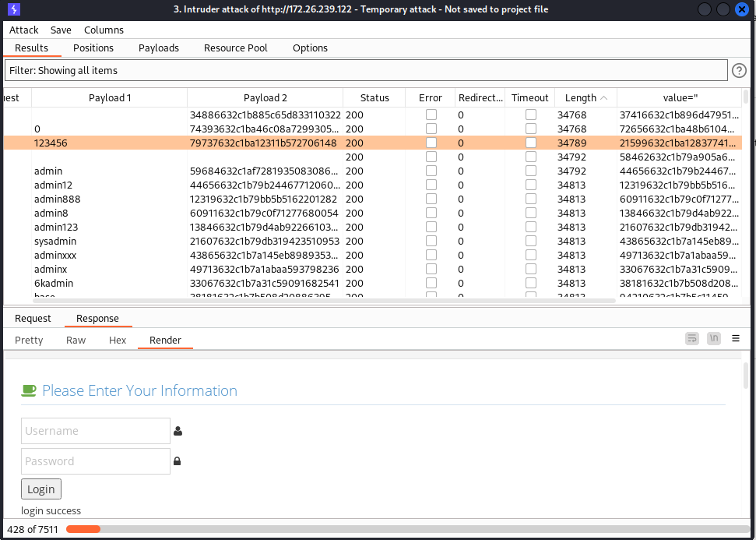Click the attack progress bar
756x540 pixels.
tap(407, 529)
